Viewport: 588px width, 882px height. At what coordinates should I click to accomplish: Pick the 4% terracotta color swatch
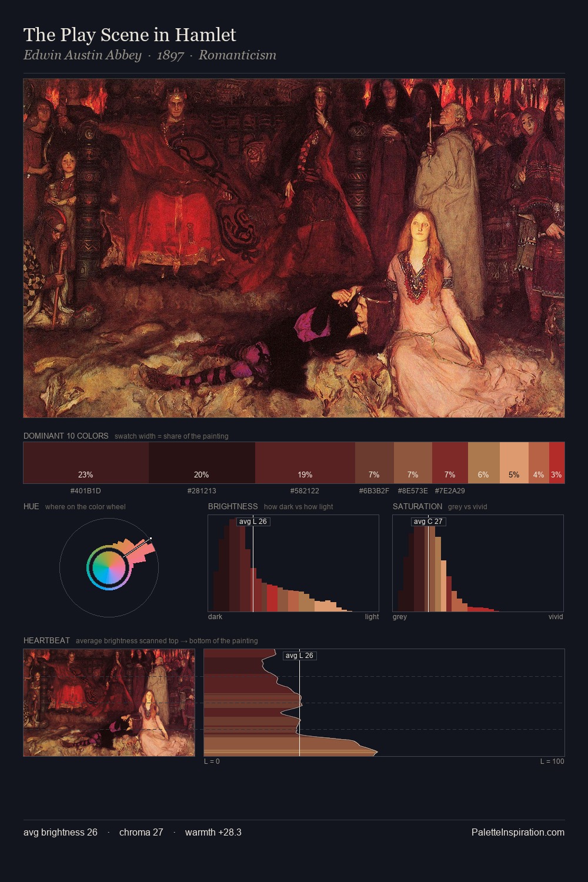539,463
